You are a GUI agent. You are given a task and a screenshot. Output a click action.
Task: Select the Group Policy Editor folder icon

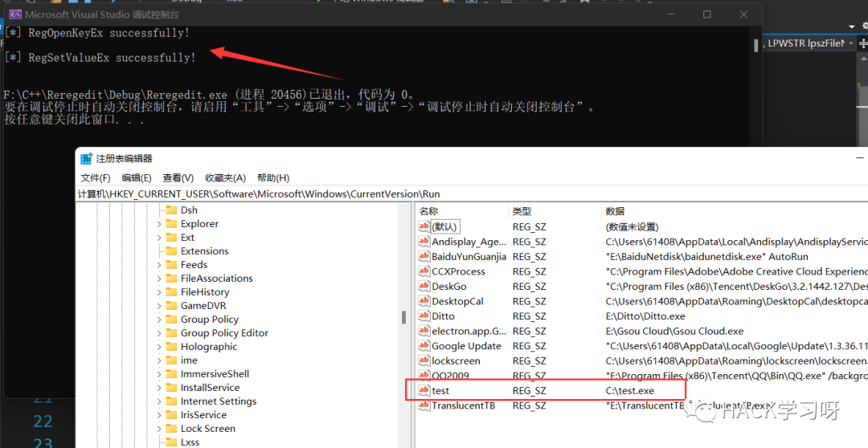point(171,333)
